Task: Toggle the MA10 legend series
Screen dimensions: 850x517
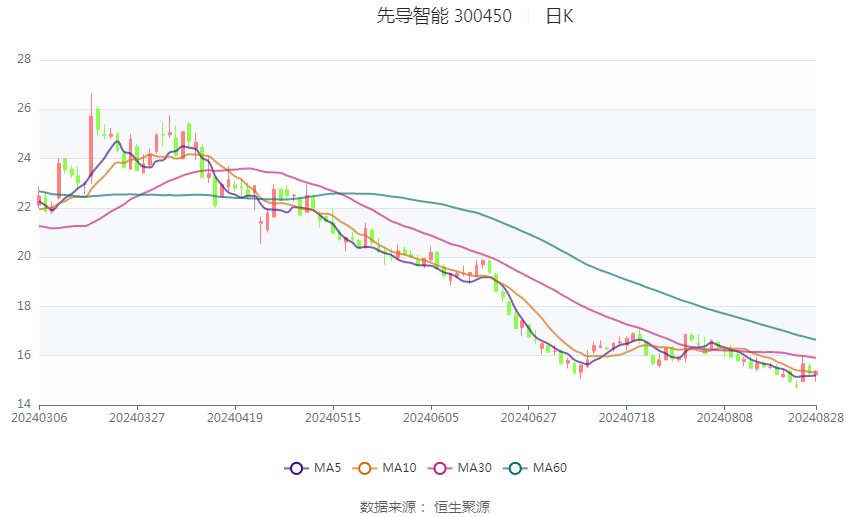Action: click(x=385, y=468)
